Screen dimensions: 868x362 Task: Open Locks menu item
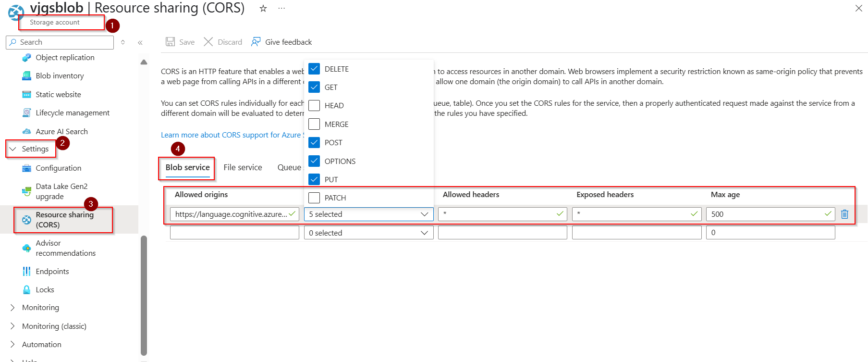pos(45,290)
